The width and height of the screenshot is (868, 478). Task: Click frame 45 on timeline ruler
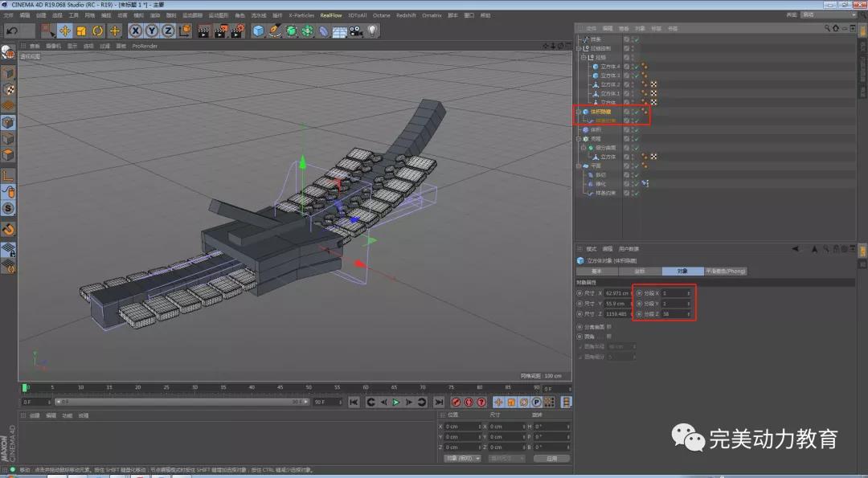coord(280,388)
